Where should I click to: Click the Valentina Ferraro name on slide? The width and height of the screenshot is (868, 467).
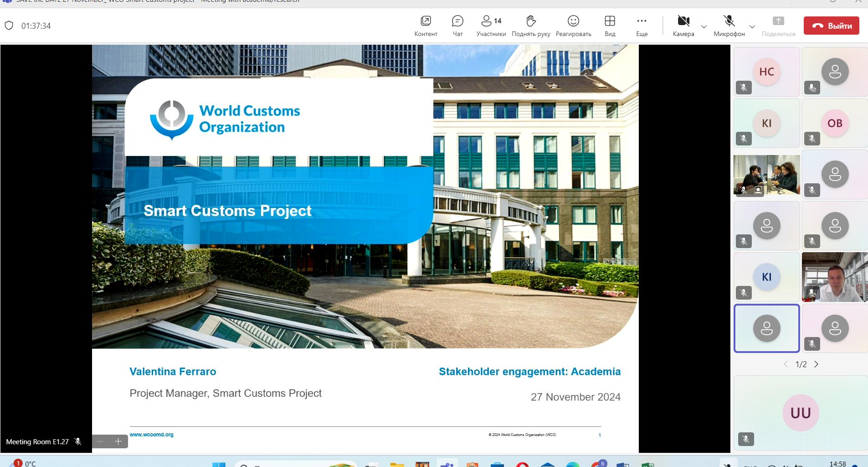173,372
